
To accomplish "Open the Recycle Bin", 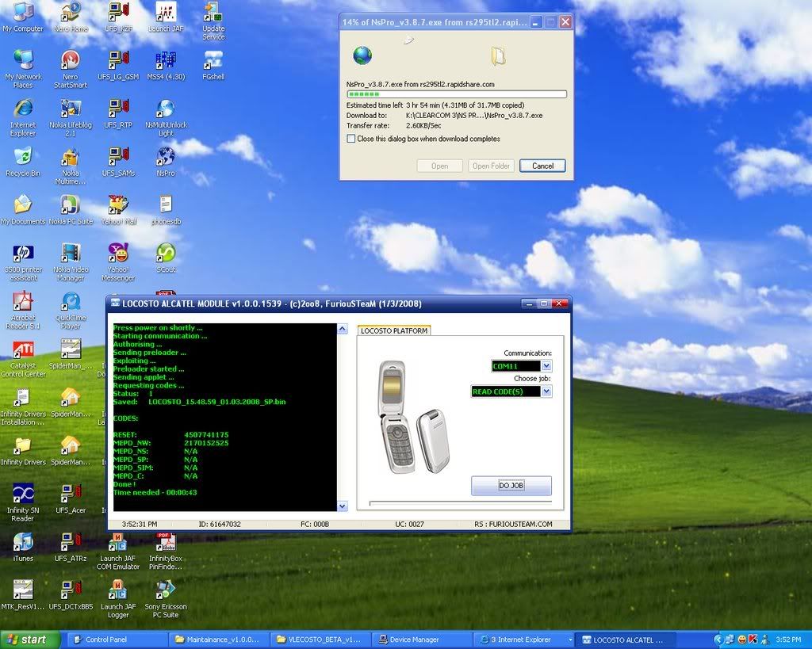I will click(23, 162).
